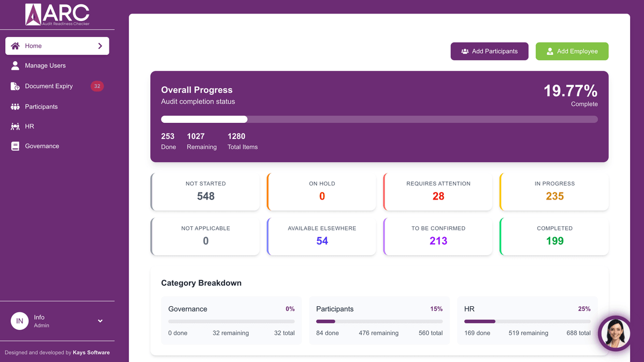The width and height of the screenshot is (644, 362).
Task: Click the IN user avatar circle
Action: point(20,321)
